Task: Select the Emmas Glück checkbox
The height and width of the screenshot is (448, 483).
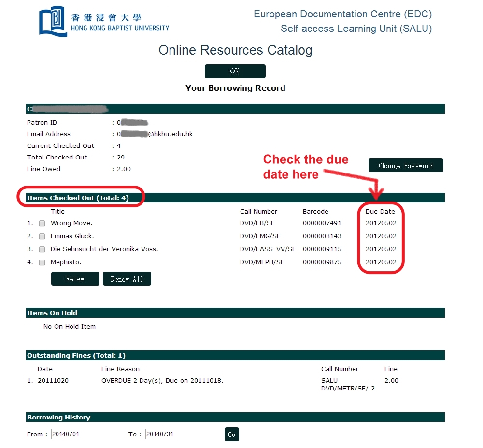Action: coord(42,236)
